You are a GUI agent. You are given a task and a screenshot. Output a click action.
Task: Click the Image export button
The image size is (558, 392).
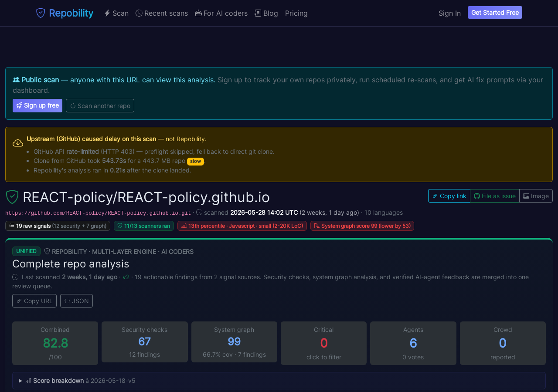[x=536, y=196]
